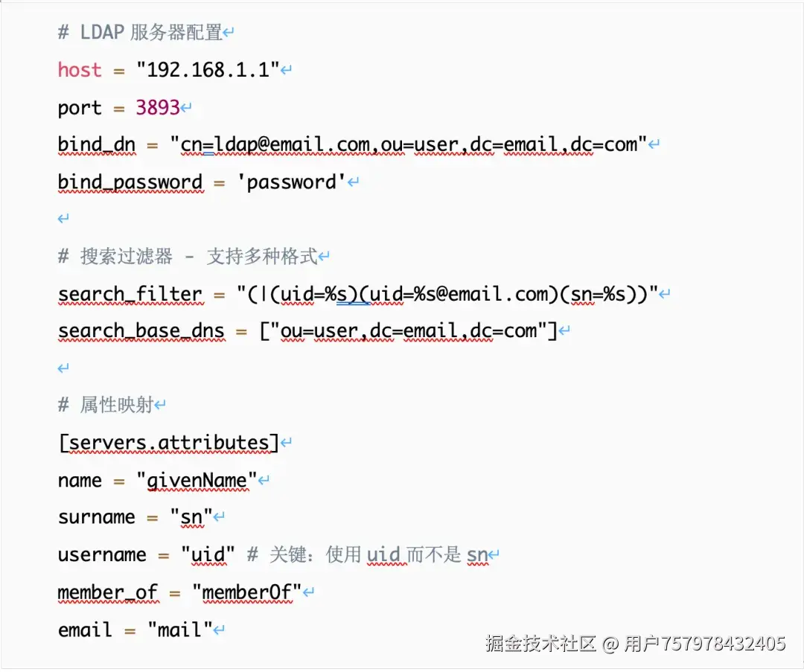Click the LDAP 服务器配置 comment line
This screenshot has height=672, width=804.
pos(140,32)
